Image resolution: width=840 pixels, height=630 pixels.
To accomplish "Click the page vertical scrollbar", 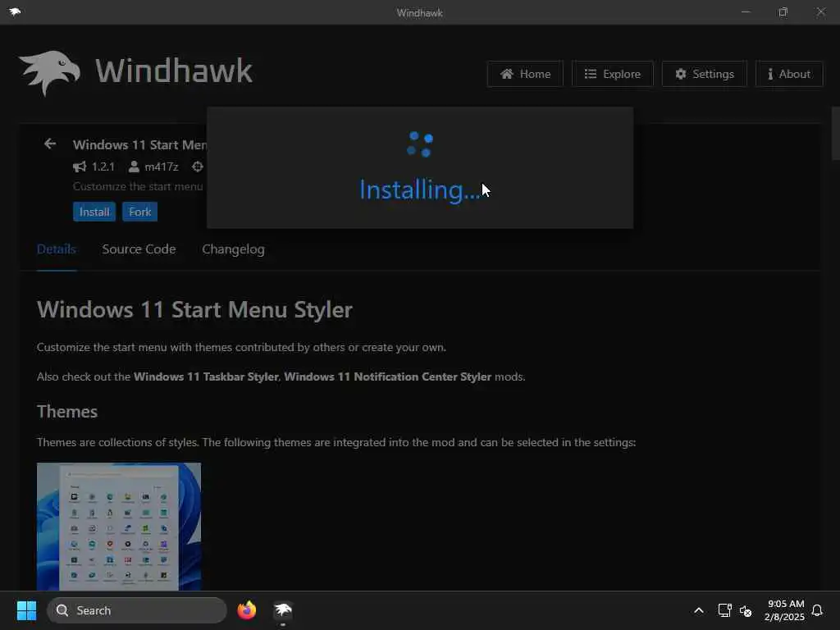I will pos(835,134).
